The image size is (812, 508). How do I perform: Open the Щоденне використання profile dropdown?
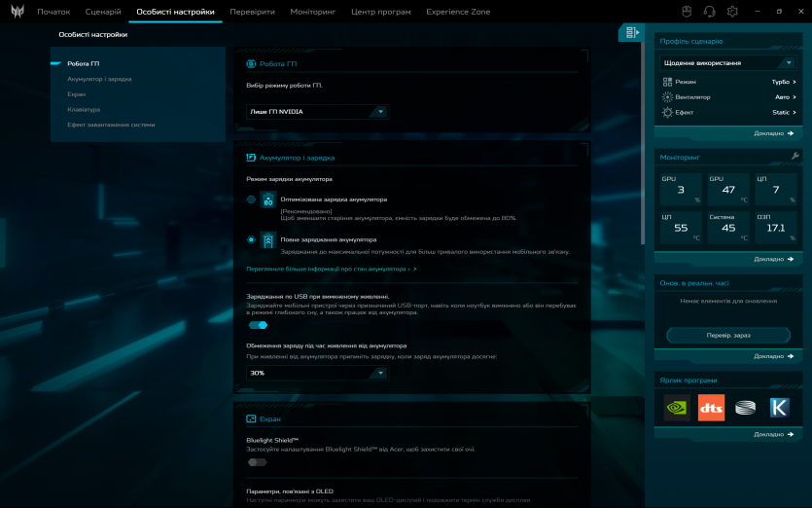[728, 62]
